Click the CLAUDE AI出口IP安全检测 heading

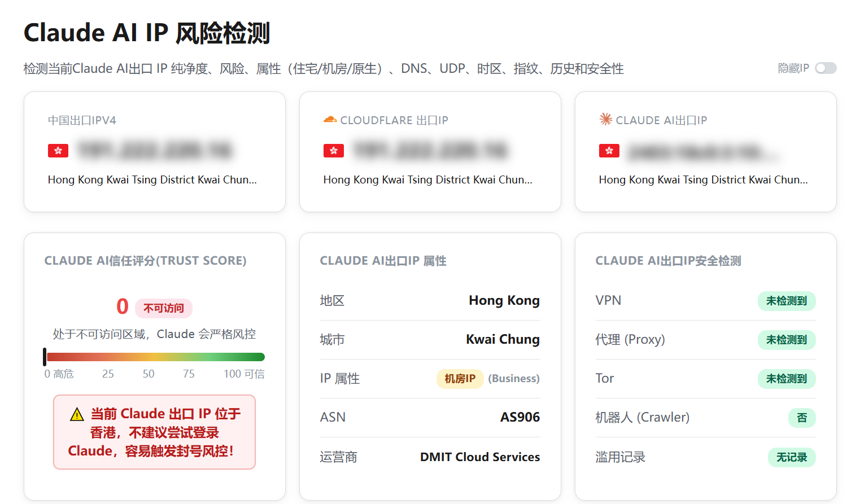click(668, 261)
